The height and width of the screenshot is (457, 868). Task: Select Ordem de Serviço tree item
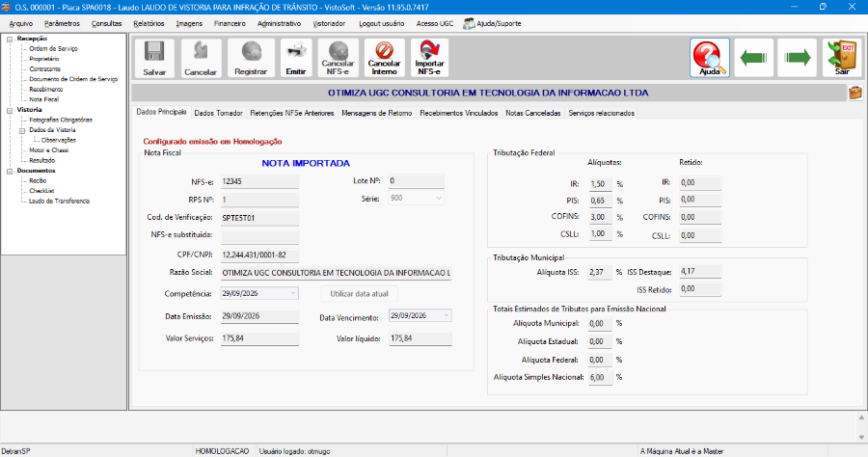coord(53,48)
